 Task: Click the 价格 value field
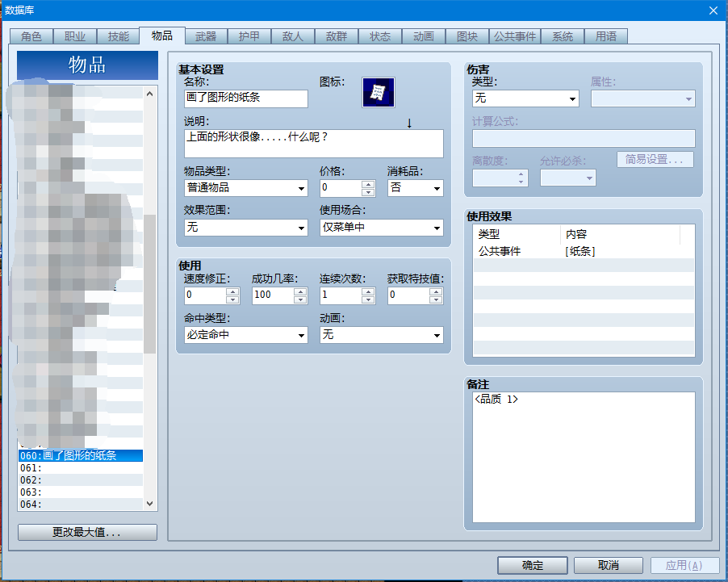(x=341, y=188)
